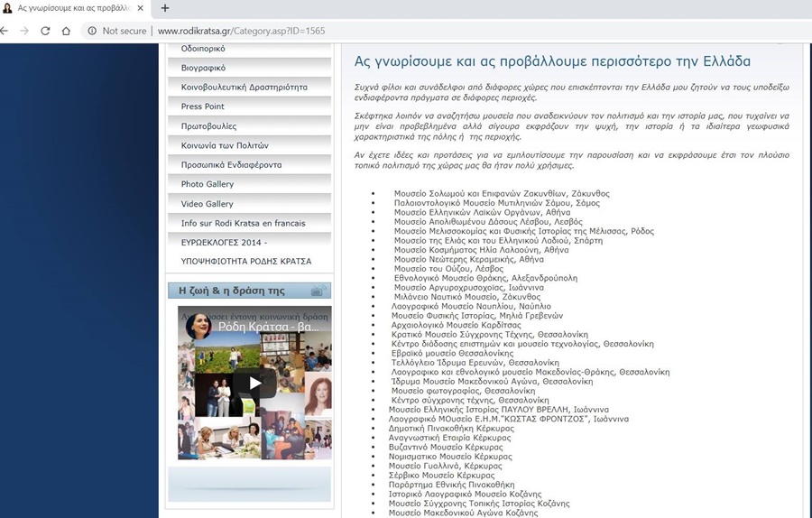Open the Video Gallery link
This screenshot has height=518, width=812.
pyautogui.click(x=208, y=204)
